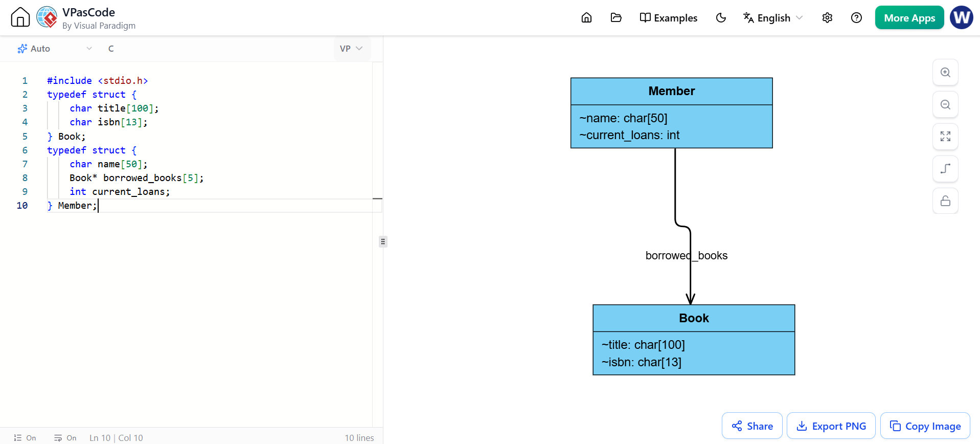Click the code line 'char isbn[13];'

tap(108, 122)
